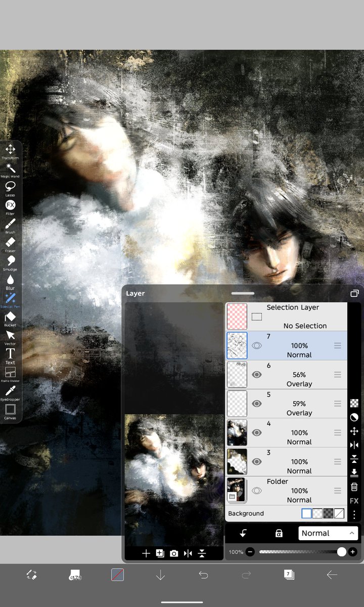Select the Transform tool
This screenshot has height=607, width=364.
pyautogui.click(x=10, y=151)
